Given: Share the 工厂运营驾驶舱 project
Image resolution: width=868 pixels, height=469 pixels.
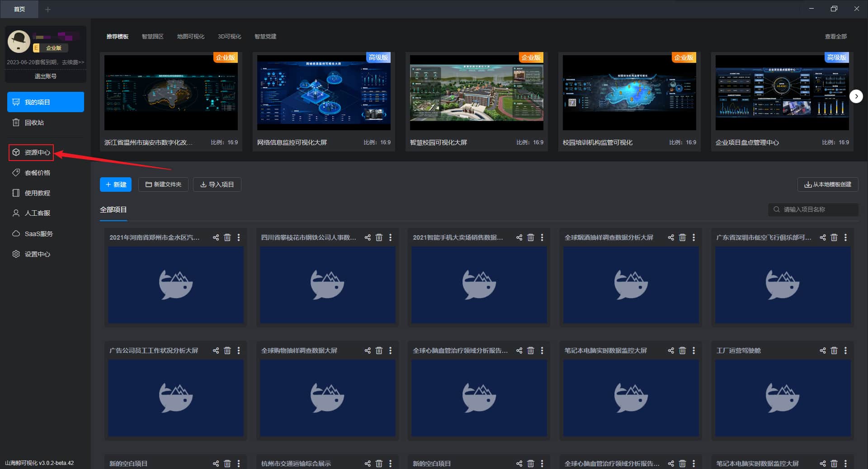Looking at the screenshot, I should (x=823, y=351).
